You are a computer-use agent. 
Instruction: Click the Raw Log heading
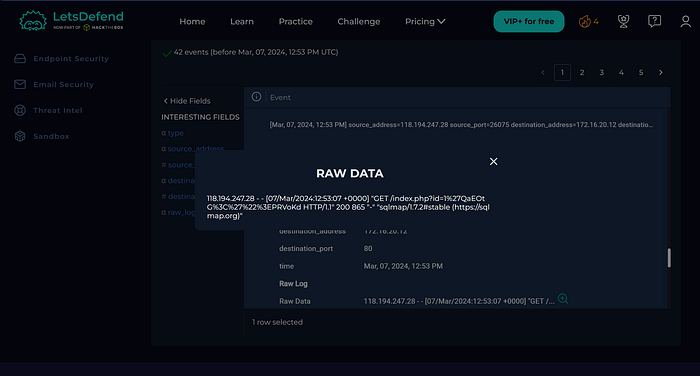pyautogui.click(x=293, y=284)
